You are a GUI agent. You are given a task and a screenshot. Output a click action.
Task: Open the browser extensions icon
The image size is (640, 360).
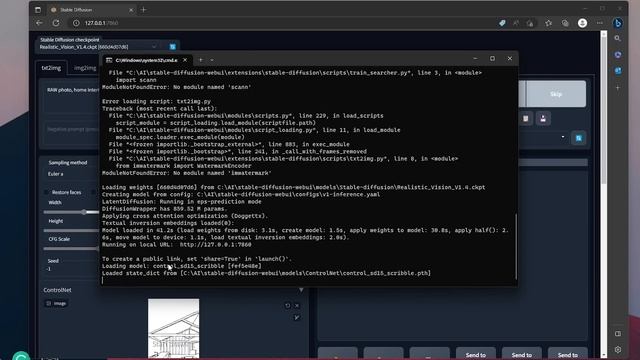[x=530, y=23]
